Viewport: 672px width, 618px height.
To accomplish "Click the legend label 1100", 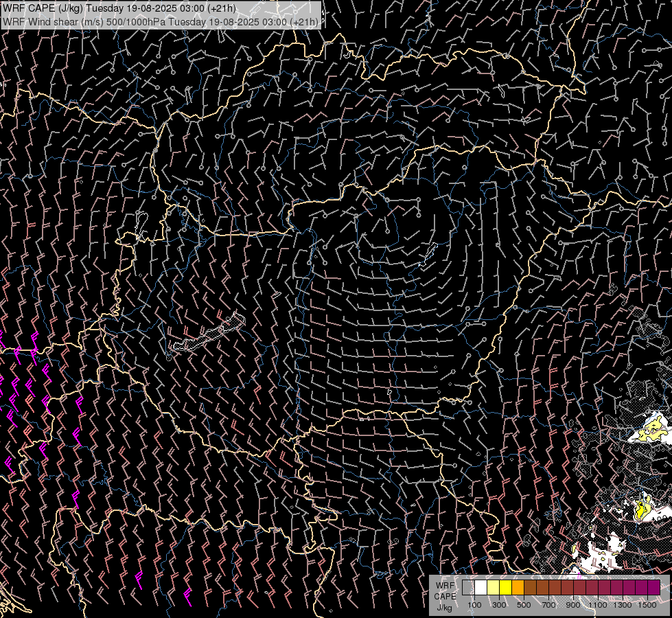I will point(597,605).
